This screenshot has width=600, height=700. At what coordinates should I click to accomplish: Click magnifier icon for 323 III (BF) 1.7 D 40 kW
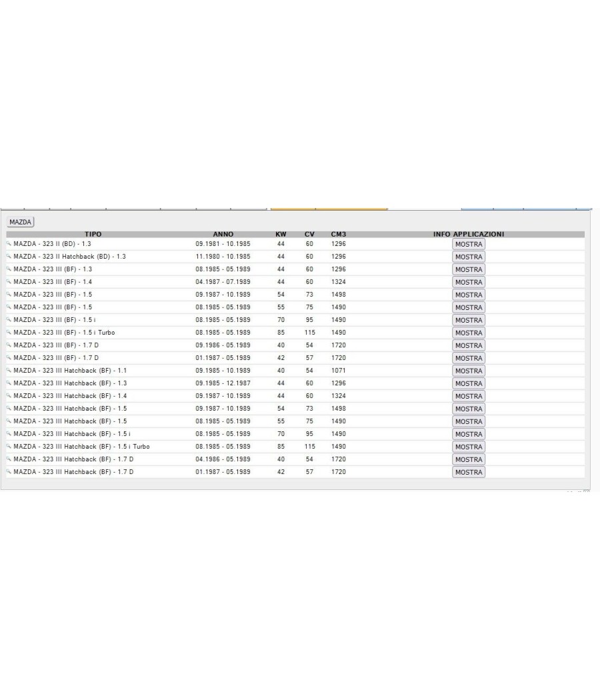tap(9, 345)
